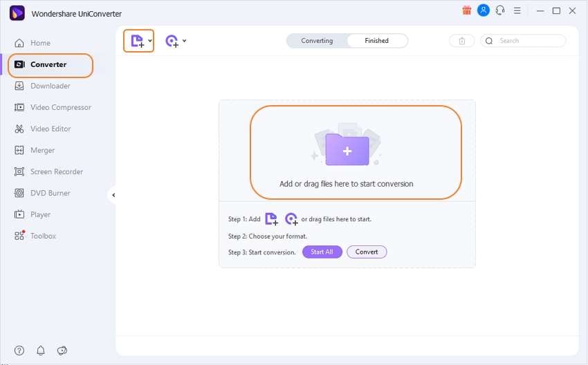588x365 pixels.
Task: Collapse the sidebar with the arrow handle
Action: tap(113, 195)
